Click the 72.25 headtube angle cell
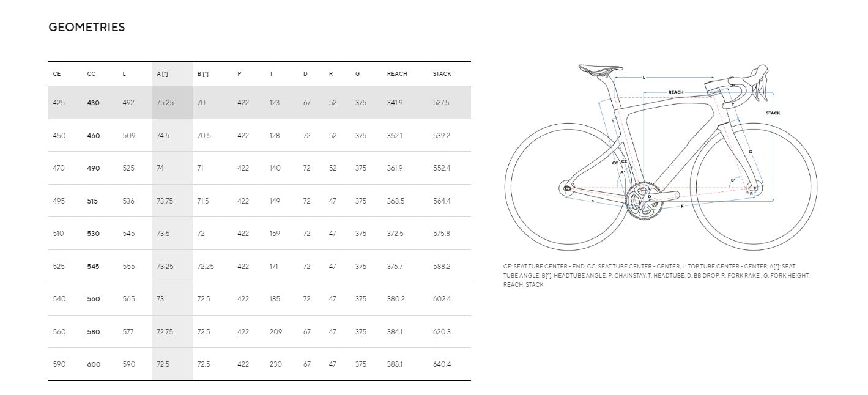Viewport: 868px width, 395px height. [206, 267]
